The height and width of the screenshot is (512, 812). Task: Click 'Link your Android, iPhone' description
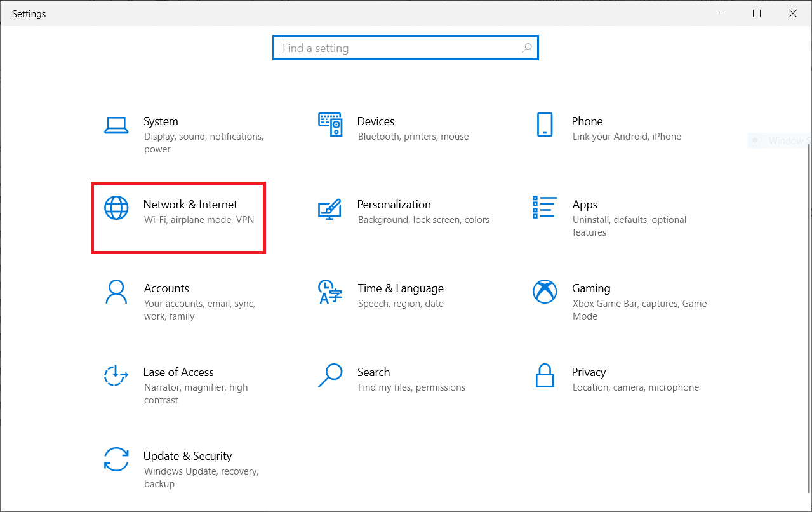tap(627, 137)
